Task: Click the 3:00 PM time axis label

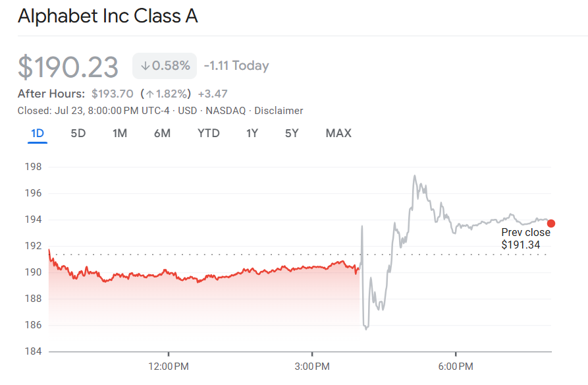Action: [313, 365]
